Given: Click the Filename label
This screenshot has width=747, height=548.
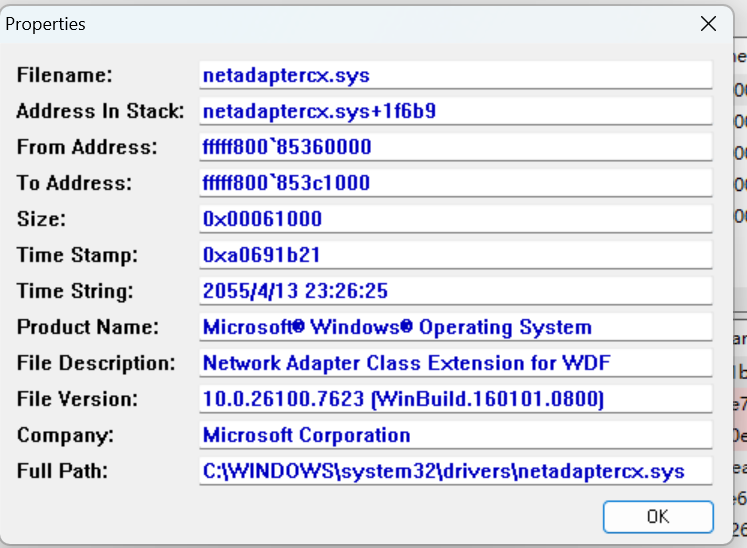Looking at the screenshot, I should point(64,75).
